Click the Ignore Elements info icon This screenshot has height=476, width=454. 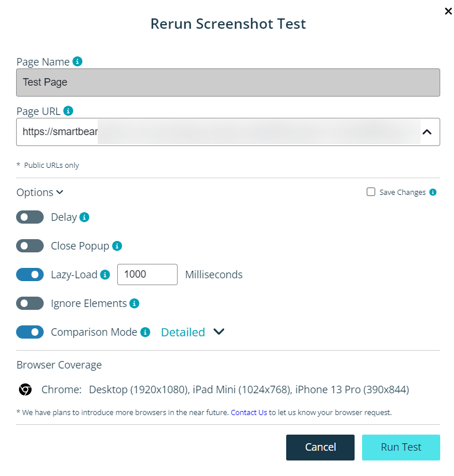134,303
